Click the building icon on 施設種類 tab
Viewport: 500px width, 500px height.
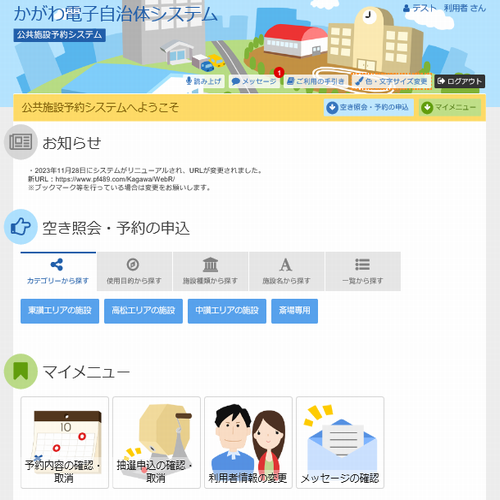(210, 265)
